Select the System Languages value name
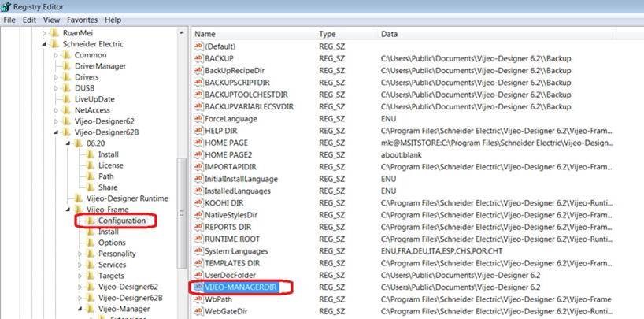 click(236, 251)
